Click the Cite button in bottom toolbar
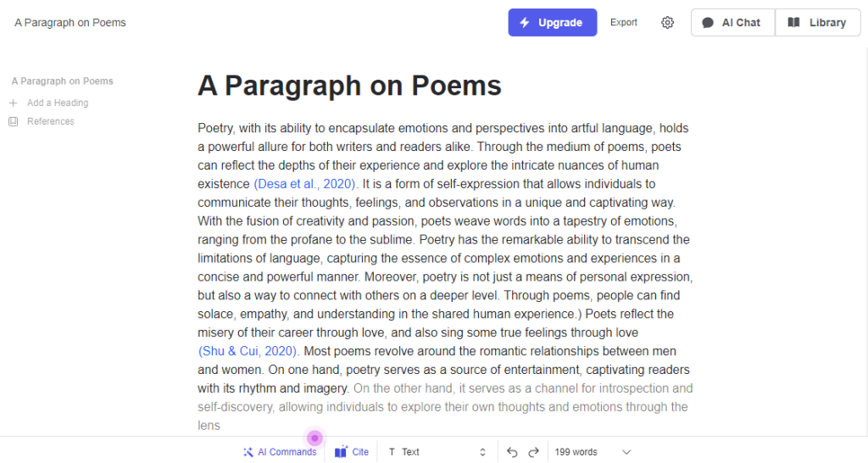868x463 pixels. (352, 452)
